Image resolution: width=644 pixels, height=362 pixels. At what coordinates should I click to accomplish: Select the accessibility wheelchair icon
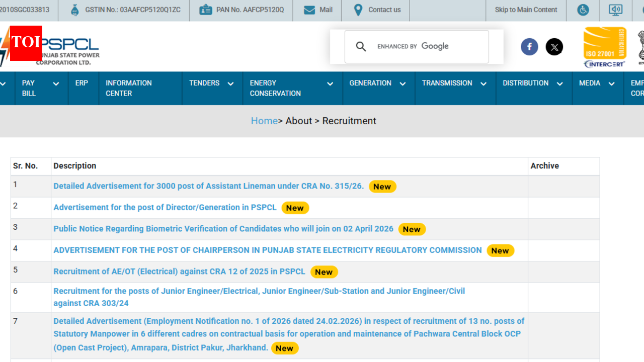click(x=583, y=10)
